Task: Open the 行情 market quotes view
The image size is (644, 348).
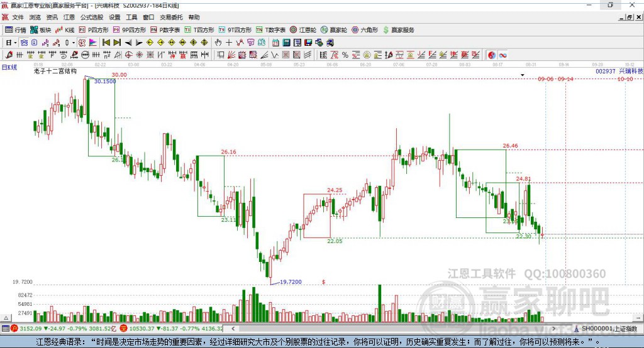Action: 16,30
